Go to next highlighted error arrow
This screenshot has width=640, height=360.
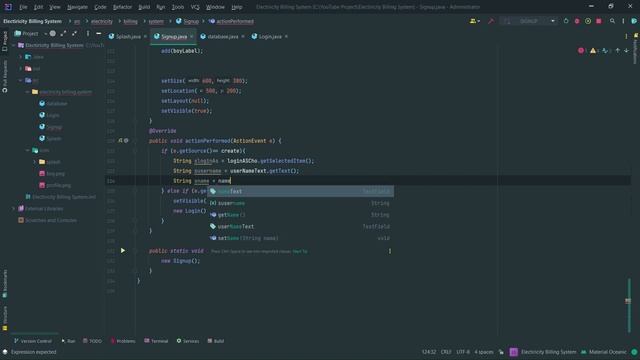[627, 51]
